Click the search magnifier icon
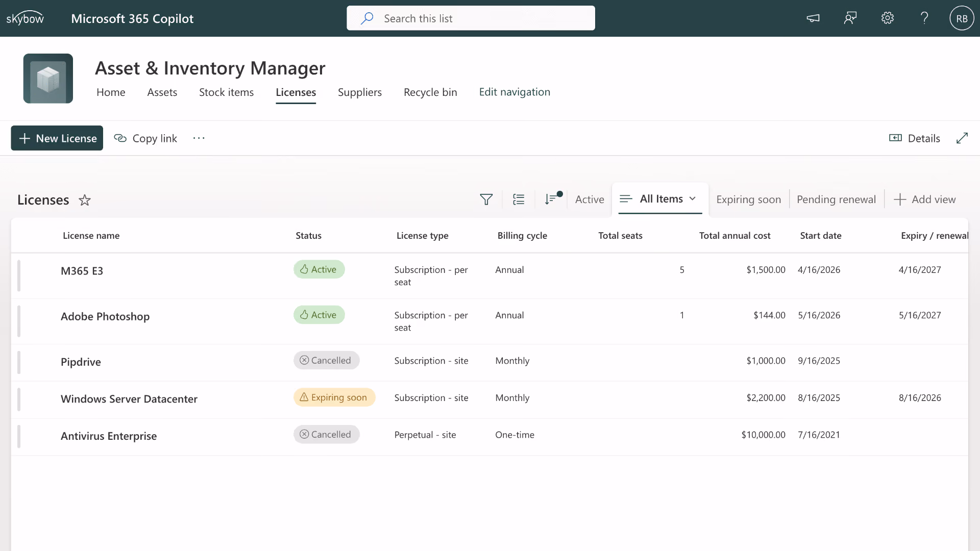 coord(367,18)
